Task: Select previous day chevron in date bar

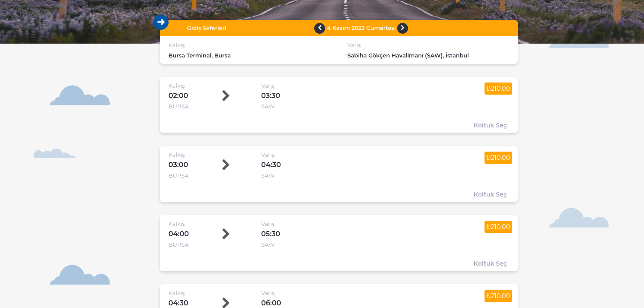Action: (x=319, y=28)
